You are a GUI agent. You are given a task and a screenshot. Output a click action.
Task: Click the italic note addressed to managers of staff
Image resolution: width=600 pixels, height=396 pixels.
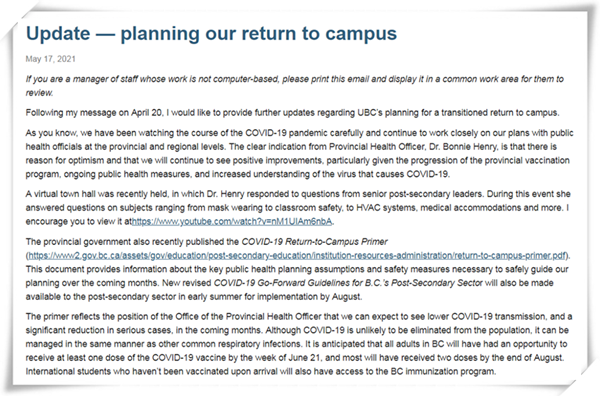(295, 86)
